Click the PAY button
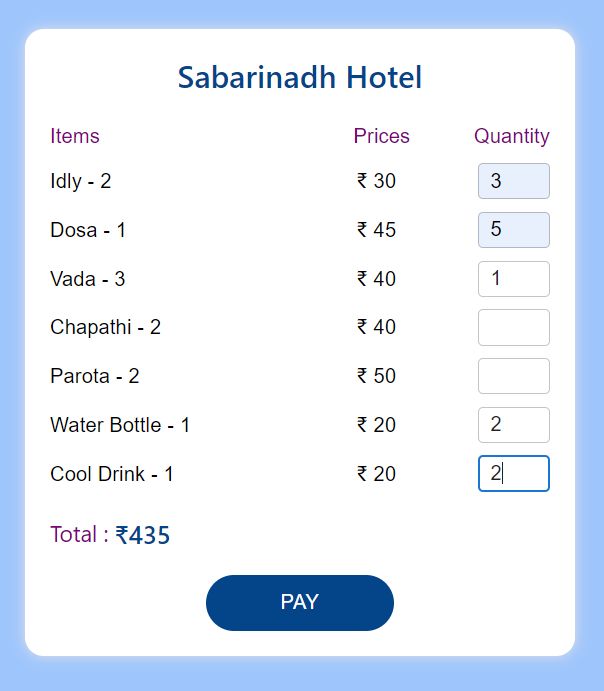This screenshot has height=691, width=604. (x=300, y=602)
